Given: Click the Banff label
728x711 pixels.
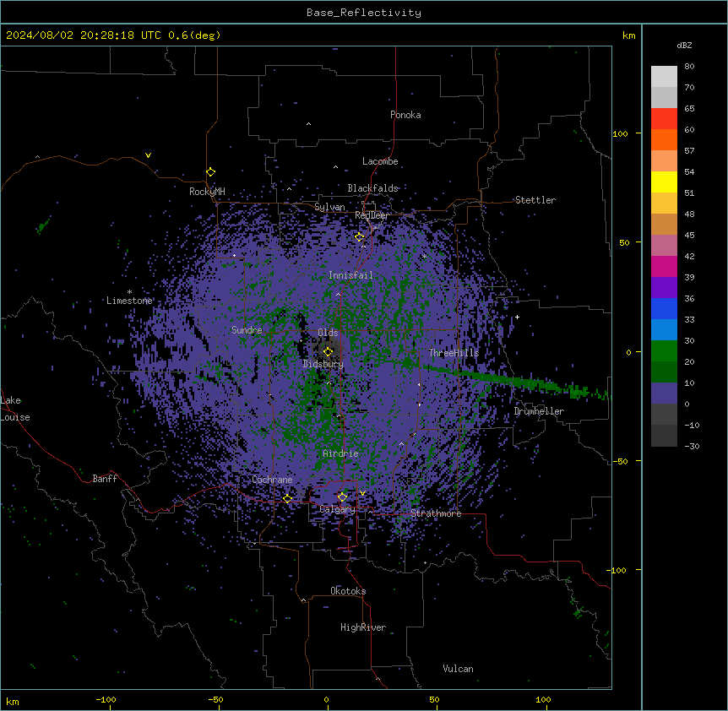Looking at the screenshot, I should (x=105, y=479).
